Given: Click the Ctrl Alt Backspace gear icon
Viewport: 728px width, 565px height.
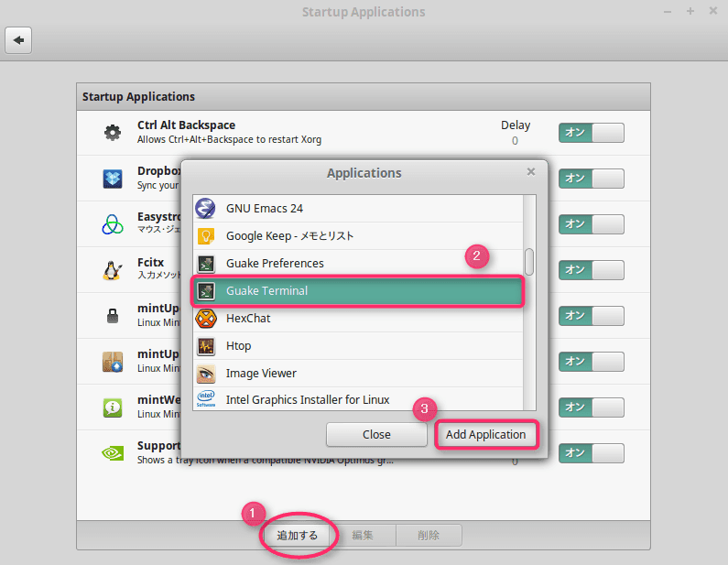Looking at the screenshot, I should (113, 132).
